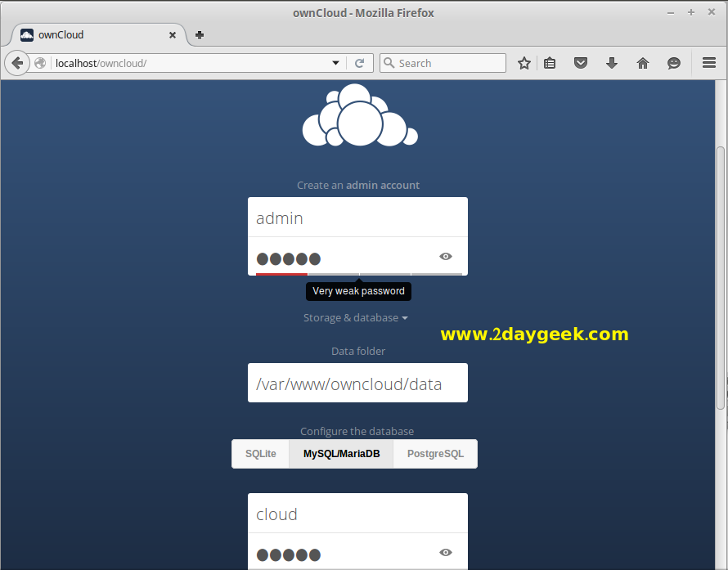Click the ownCloud cloud logo
The image size is (728, 570).
point(360,115)
